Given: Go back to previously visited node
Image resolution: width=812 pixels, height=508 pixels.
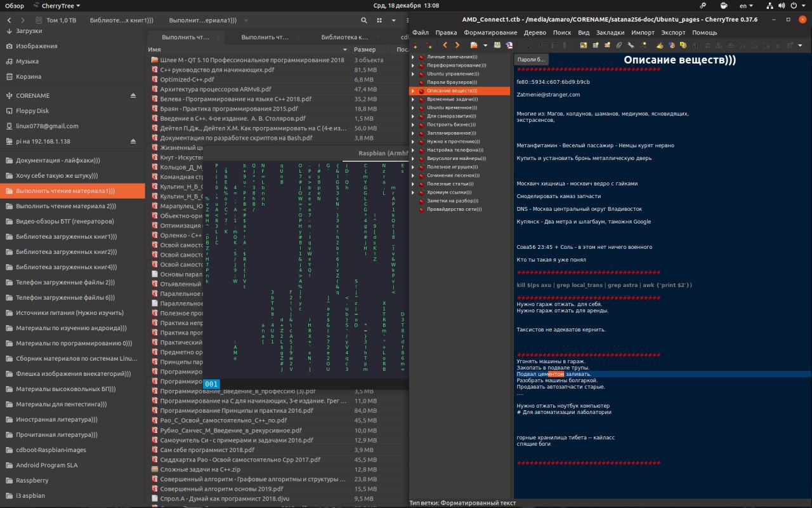Looking at the screenshot, I should 445,45.
